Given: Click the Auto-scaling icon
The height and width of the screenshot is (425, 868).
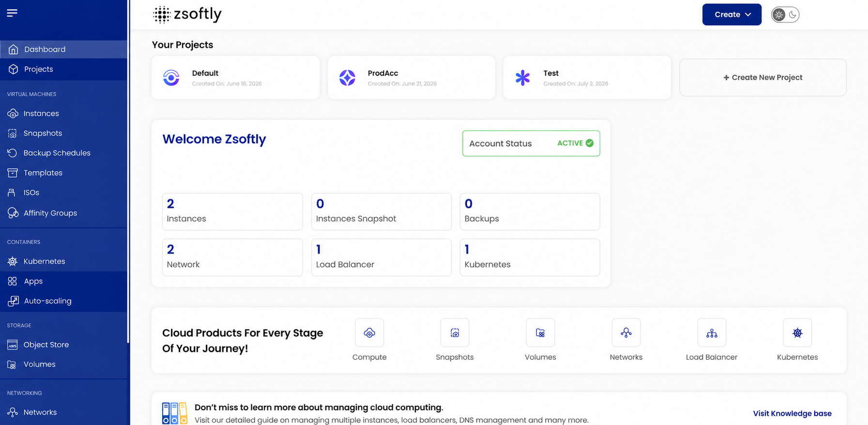Looking at the screenshot, I should pyautogui.click(x=13, y=301).
